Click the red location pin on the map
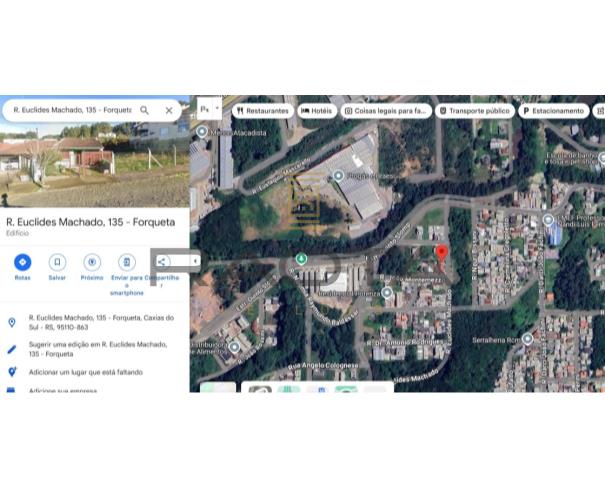This screenshot has height=487, width=605. point(441,254)
